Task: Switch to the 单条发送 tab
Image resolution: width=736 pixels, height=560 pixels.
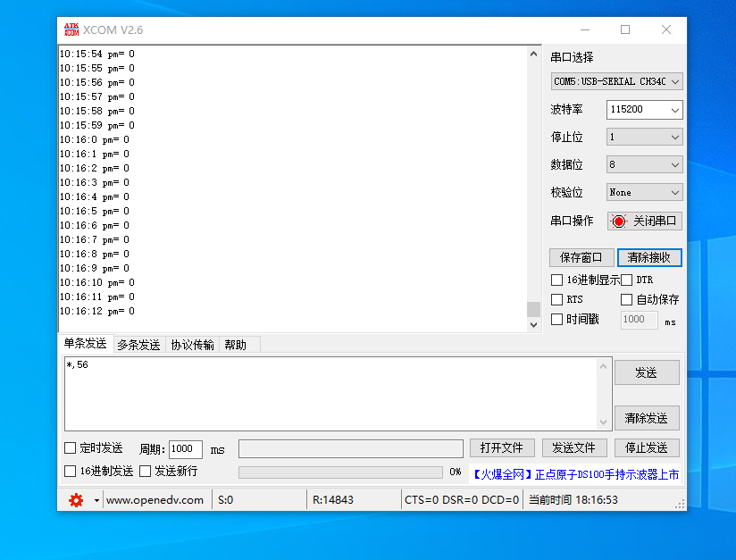Action: click(x=86, y=344)
